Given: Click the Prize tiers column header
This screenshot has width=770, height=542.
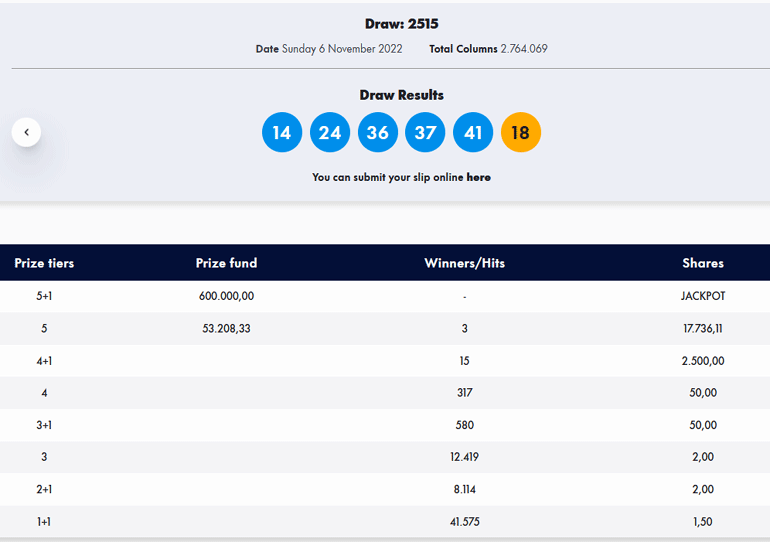Looking at the screenshot, I should tap(44, 263).
